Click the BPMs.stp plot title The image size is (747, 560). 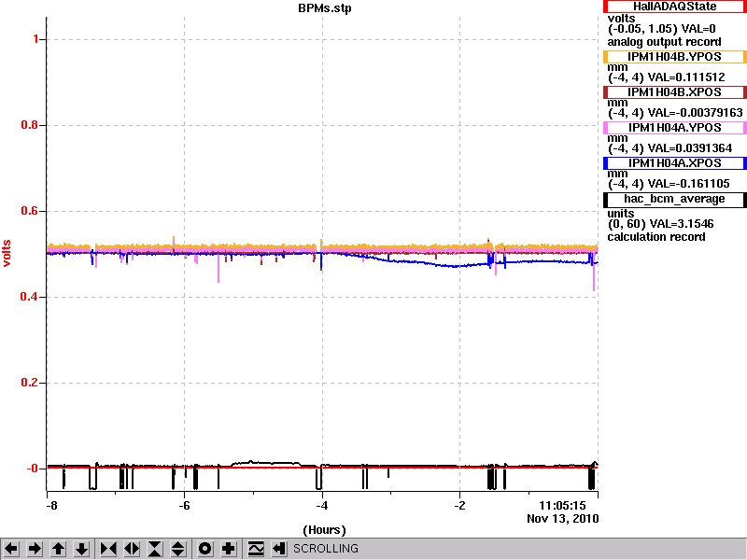click(325, 8)
